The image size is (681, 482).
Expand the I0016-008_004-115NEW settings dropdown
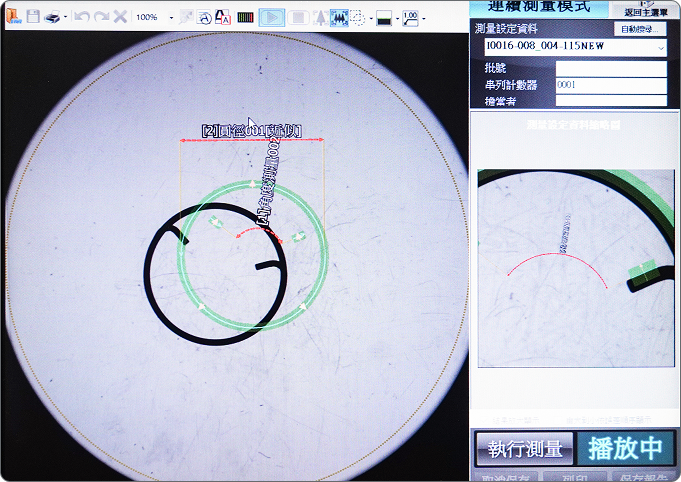(662, 47)
